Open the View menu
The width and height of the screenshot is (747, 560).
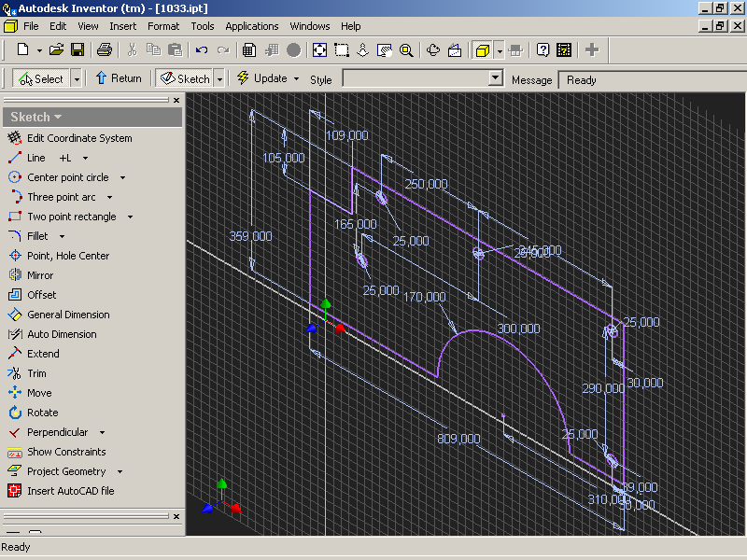pyautogui.click(x=88, y=26)
